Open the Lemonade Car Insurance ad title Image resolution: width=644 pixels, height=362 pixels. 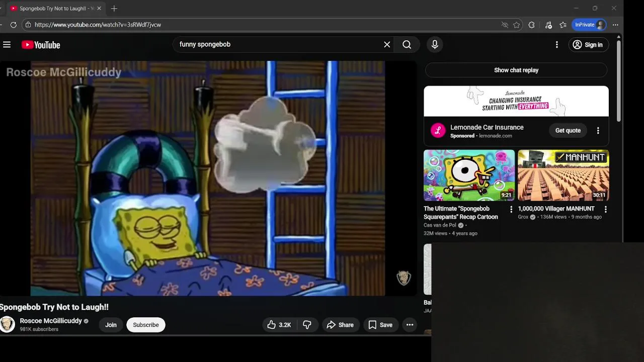(487, 127)
